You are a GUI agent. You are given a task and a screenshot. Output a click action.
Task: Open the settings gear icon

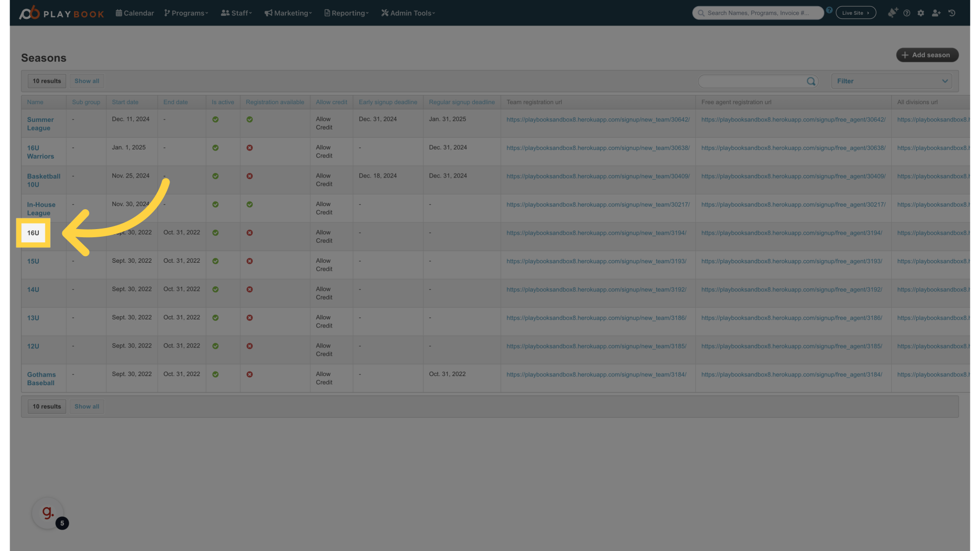(921, 13)
